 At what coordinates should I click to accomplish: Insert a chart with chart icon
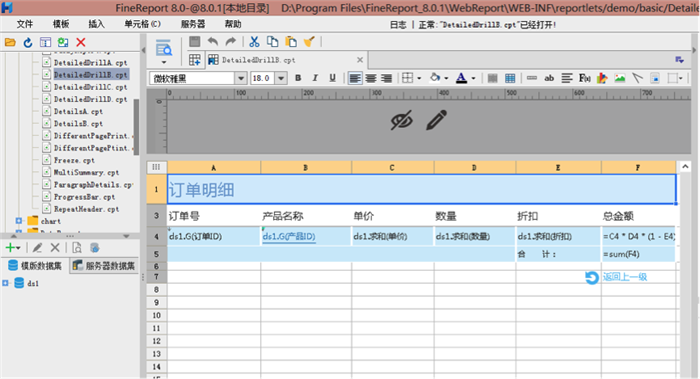pos(602,78)
